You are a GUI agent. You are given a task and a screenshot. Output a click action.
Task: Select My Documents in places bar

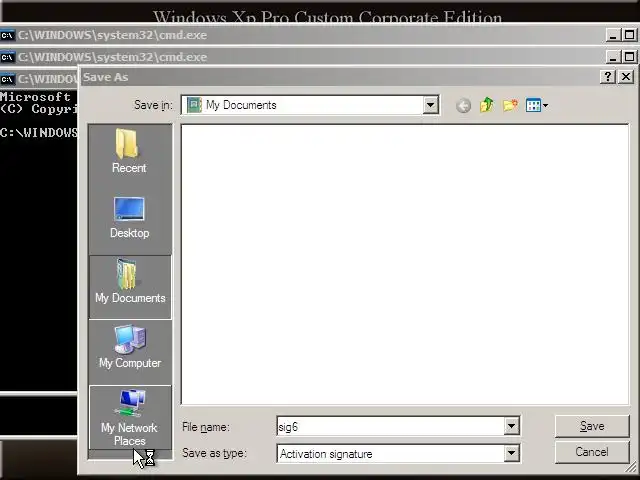(130, 287)
